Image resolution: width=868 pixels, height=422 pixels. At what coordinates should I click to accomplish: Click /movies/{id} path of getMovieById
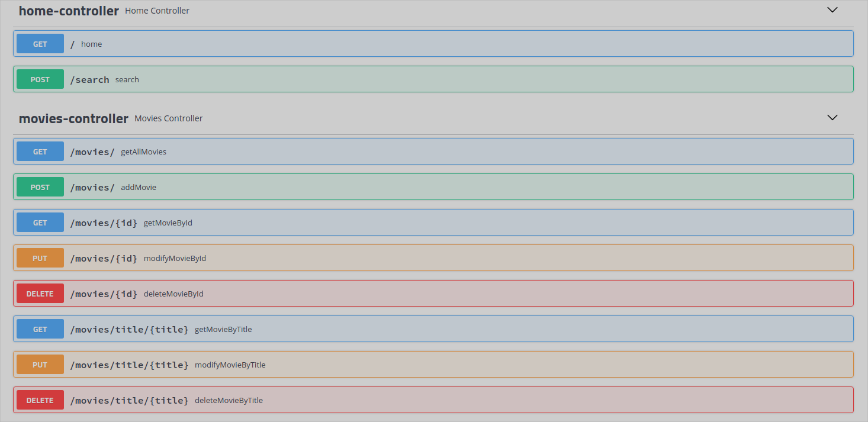click(104, 223)
